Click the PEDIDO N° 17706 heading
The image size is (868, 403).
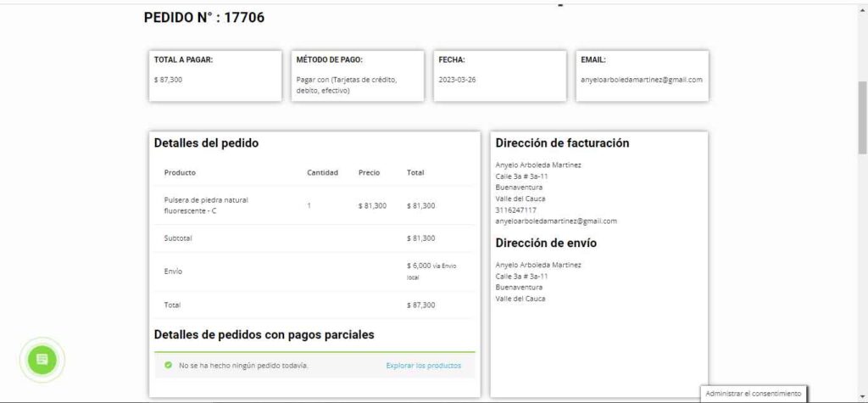tap(204, 17)
